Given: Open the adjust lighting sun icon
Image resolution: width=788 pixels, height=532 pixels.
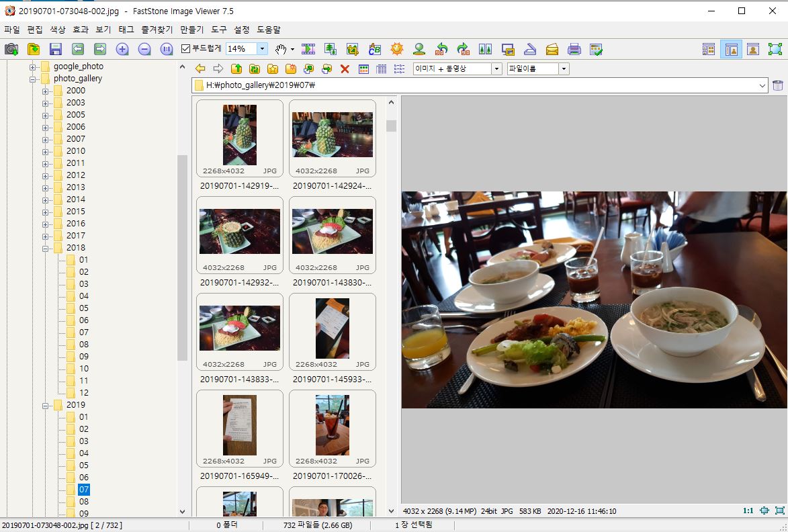Looking at the screenshot, I should (397, 49).
